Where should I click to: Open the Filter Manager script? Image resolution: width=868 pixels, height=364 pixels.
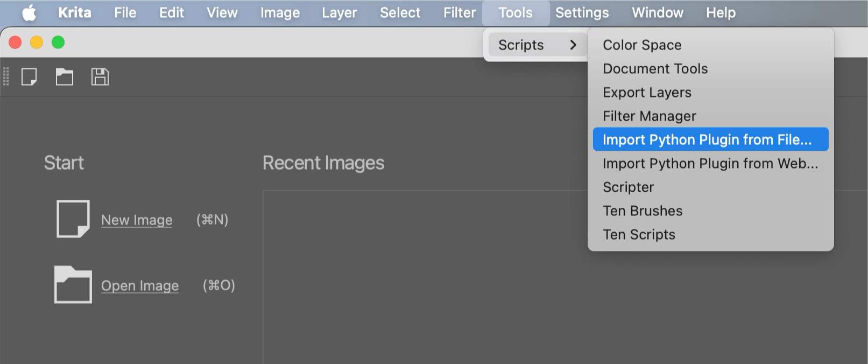650,115
